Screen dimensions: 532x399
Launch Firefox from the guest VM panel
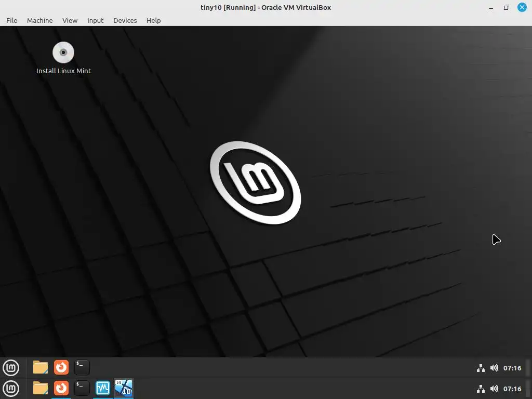tap(61, 367)
